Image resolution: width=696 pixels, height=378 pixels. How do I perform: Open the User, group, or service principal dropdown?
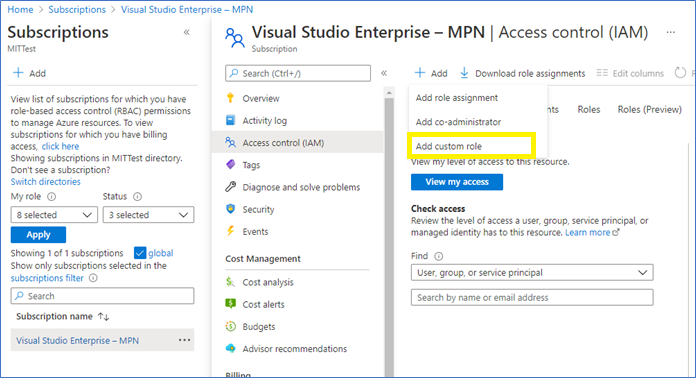tap(532, 272)
